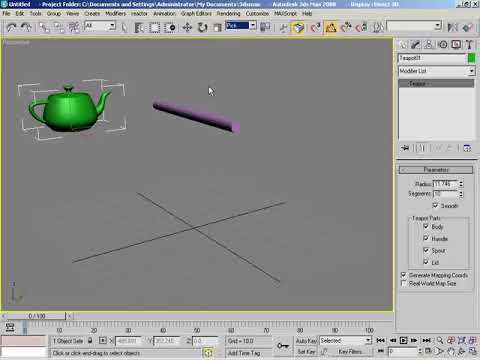Open the Selection Filter 'All' dropdown
The image size is (480, 360).
[x=100, y=26]
